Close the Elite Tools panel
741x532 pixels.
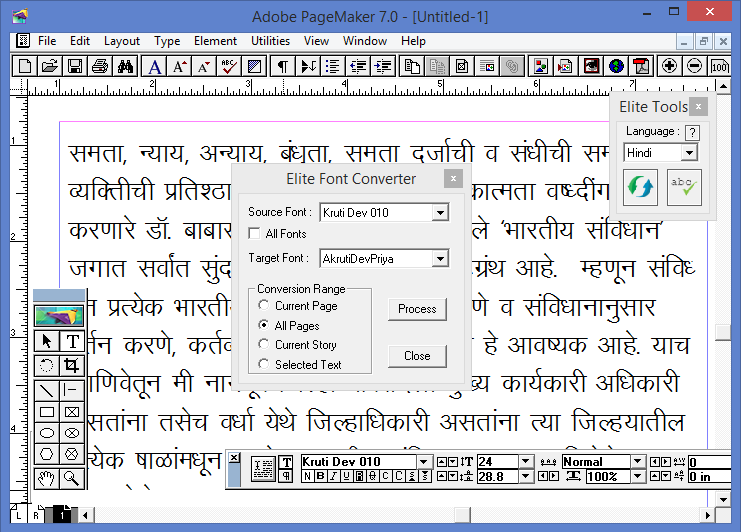click(x=698, y=107)
